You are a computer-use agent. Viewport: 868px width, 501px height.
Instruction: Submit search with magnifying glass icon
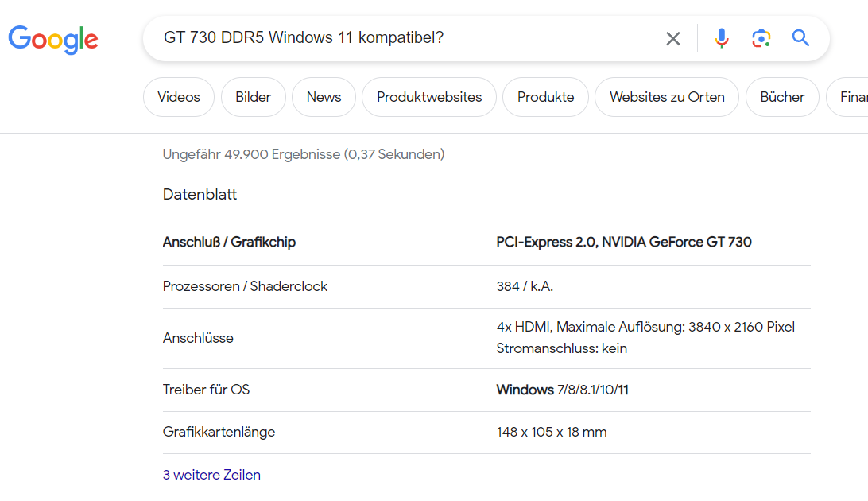click(800, 37)
